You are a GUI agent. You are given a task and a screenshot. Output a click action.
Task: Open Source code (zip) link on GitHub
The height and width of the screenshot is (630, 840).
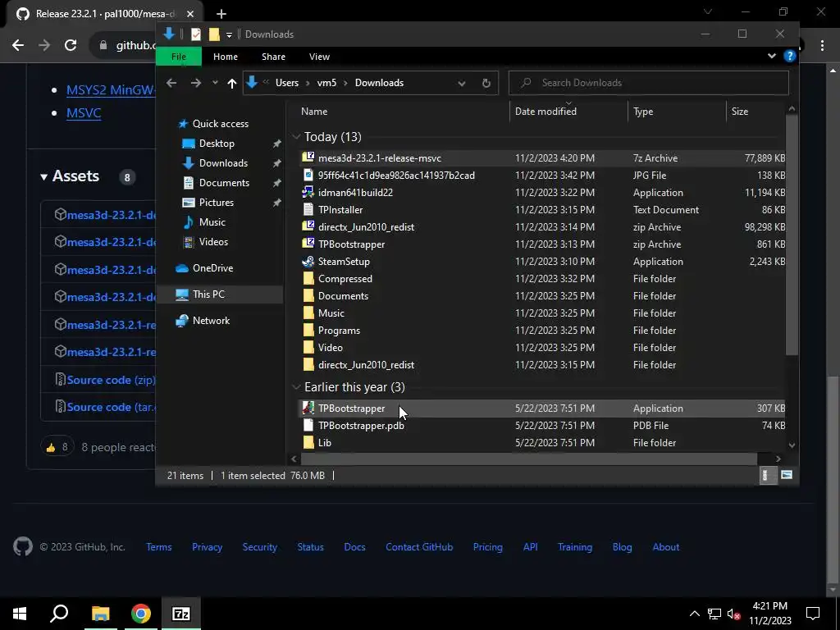[x=111, y=380]
